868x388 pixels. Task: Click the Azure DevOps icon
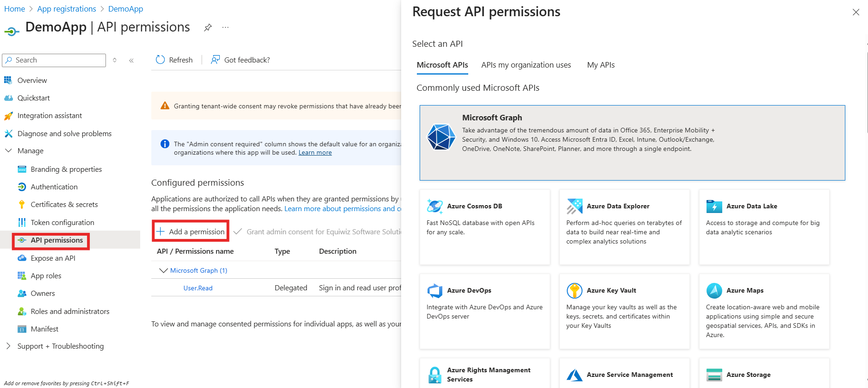tap(435, 291)
